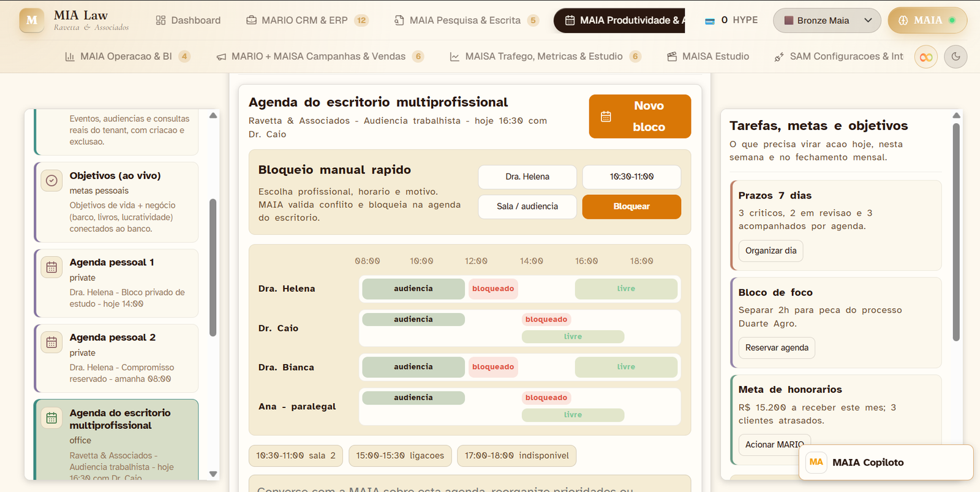The width and height of the screenshot is (980, 492).
Task: Click the Novo bloco button
Action: click(640, 116)
